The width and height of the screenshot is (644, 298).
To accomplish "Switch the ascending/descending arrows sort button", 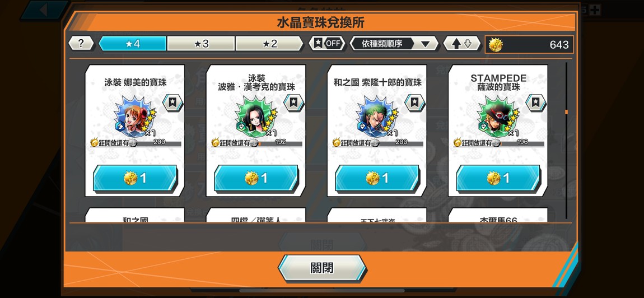I will [x=461, y=44].
